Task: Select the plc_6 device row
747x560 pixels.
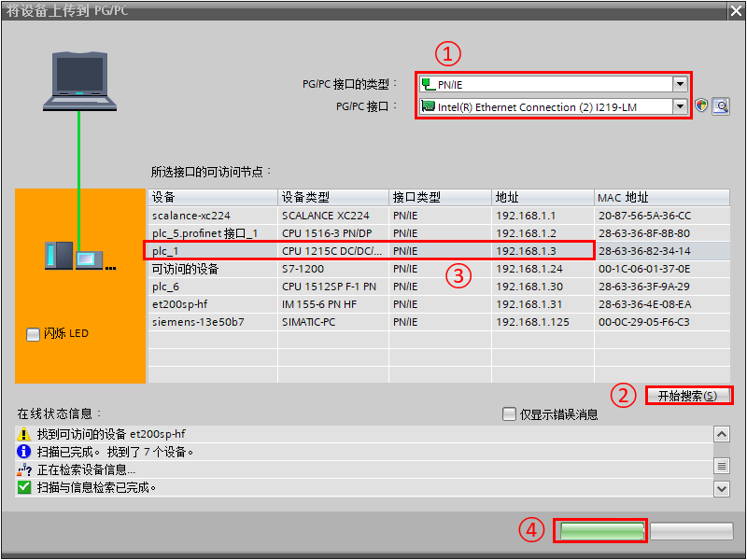Action: click(439, 287)
